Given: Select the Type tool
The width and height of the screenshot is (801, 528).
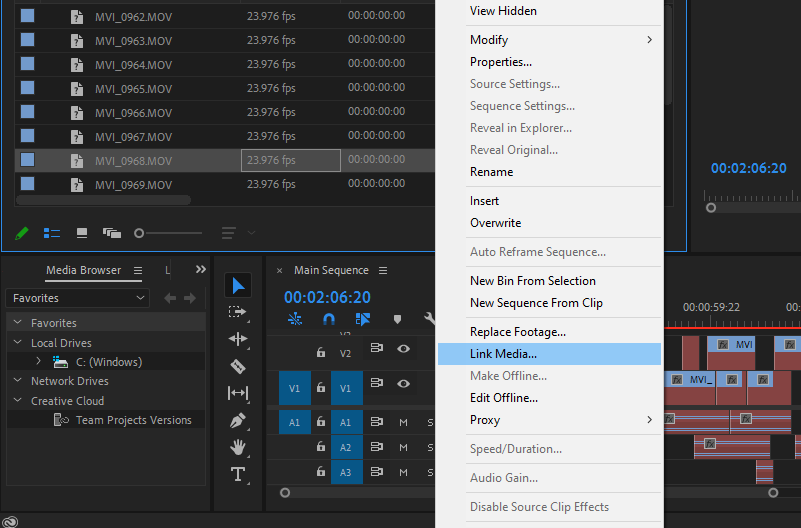Looking at the screenshot, I should point(238,474).
